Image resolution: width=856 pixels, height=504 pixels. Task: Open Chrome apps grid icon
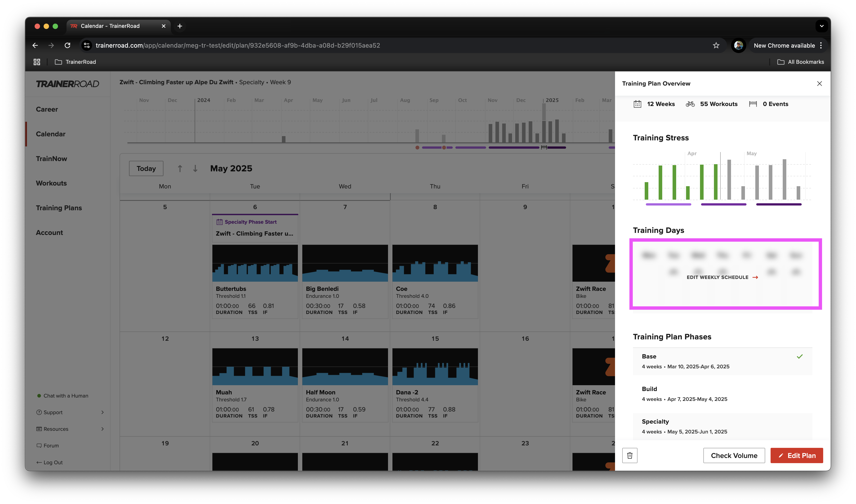[37, 62]
